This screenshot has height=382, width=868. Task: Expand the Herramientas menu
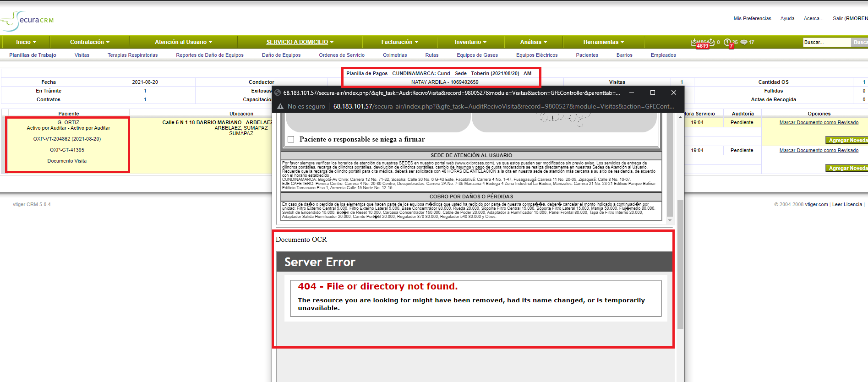[604, 42]
